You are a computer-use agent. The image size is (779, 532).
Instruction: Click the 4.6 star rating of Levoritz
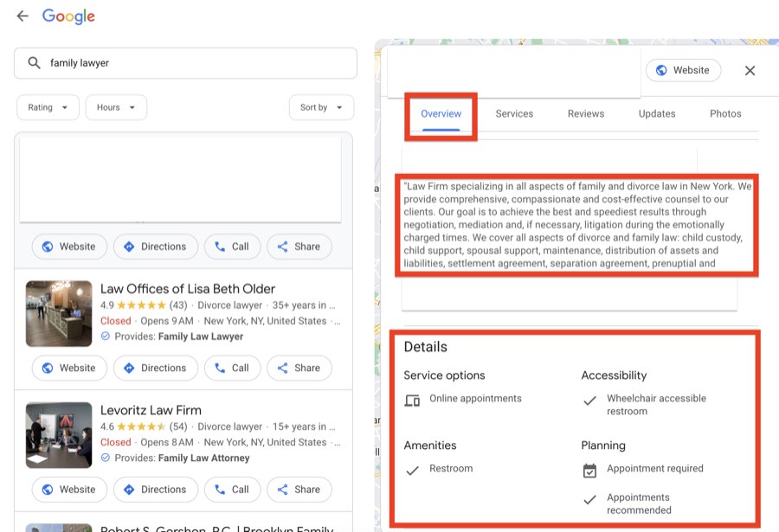point(144,426)
